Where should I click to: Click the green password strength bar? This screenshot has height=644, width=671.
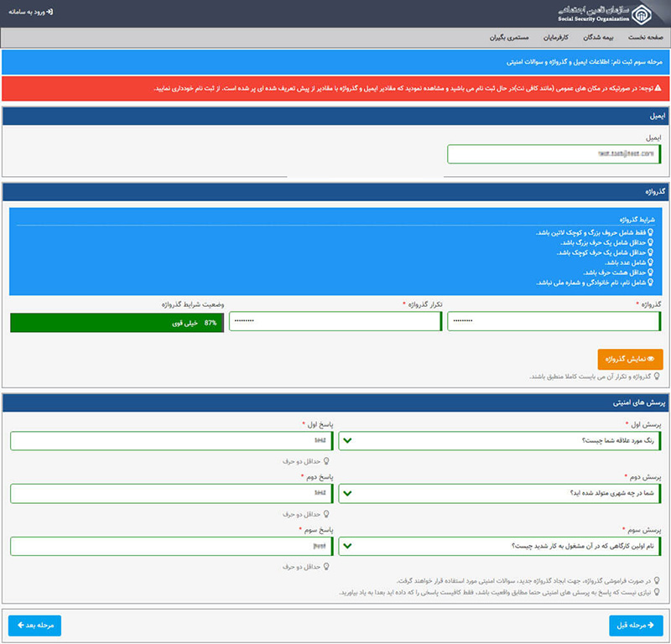coord(117,322)
